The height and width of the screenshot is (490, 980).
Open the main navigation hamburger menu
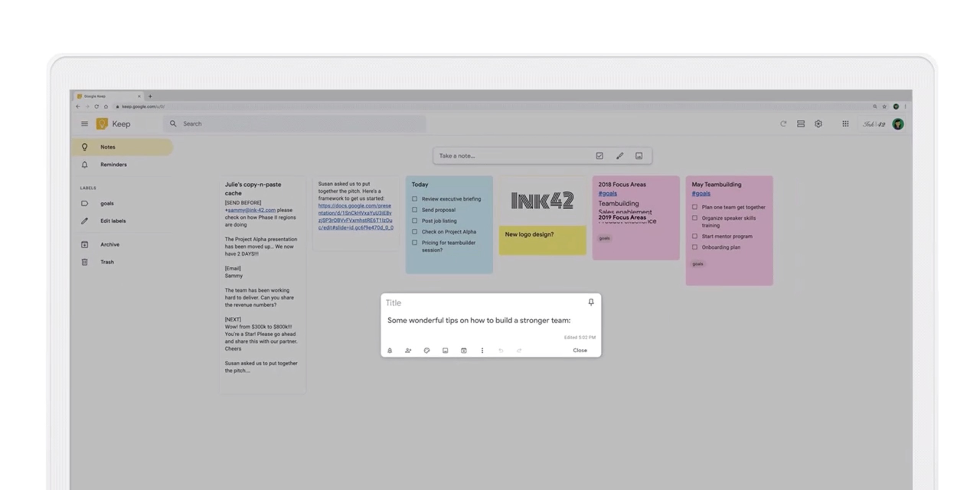click(x=84, y=124)
